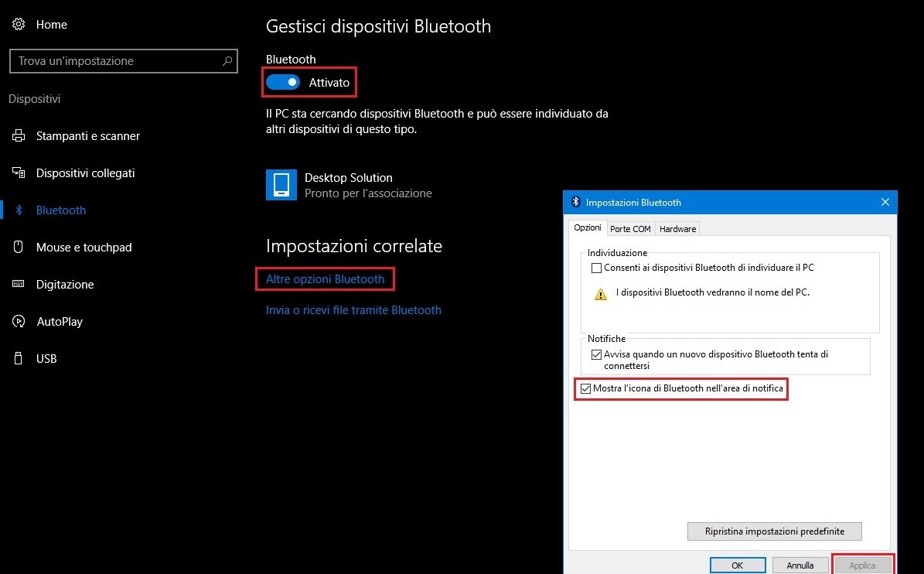The image size is (924, 574).
Task: Click Altre opzioni Bluetooth link
Action: pyautogui.click(x=325, y=278)
